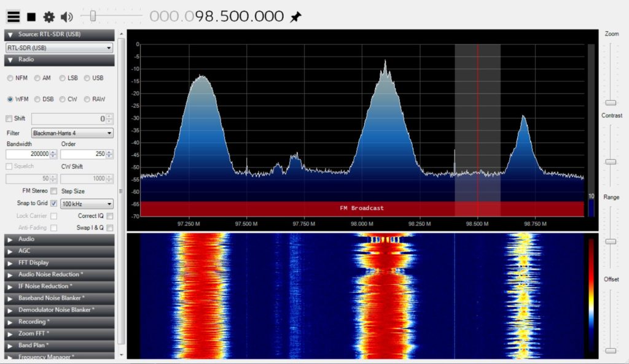The image size is (629, 364).
Task: Open the hamburger main menu icon
Action: tap(14, 17)
